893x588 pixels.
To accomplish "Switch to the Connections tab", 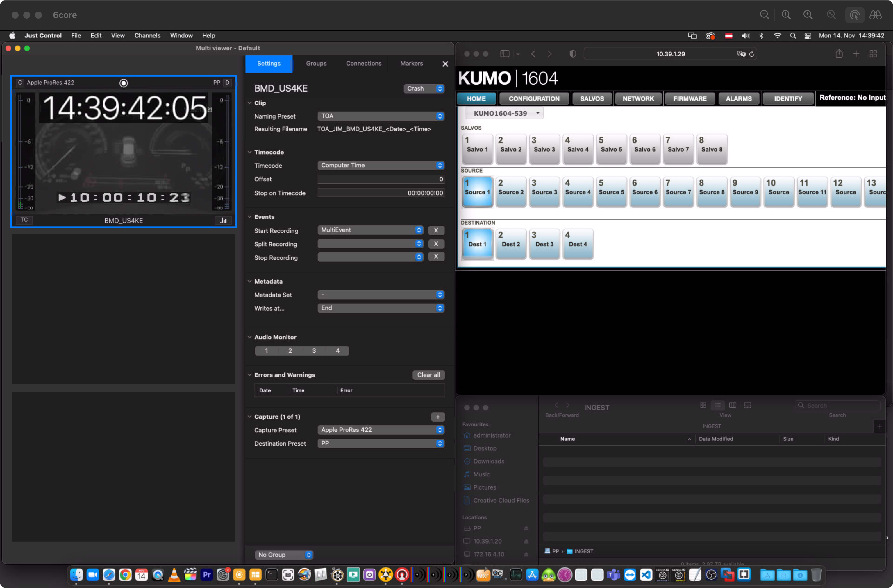I will [x=364, y=63].
